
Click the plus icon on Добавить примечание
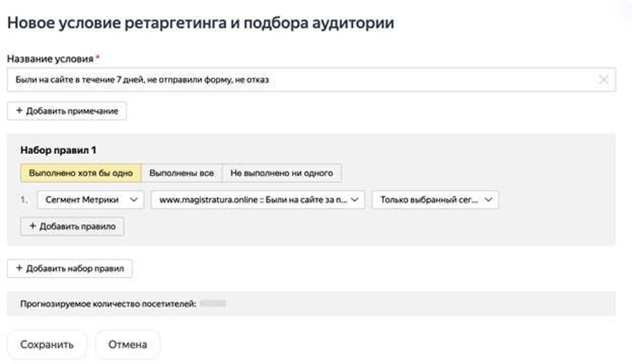pyautogui.click(x=19, y=111)
